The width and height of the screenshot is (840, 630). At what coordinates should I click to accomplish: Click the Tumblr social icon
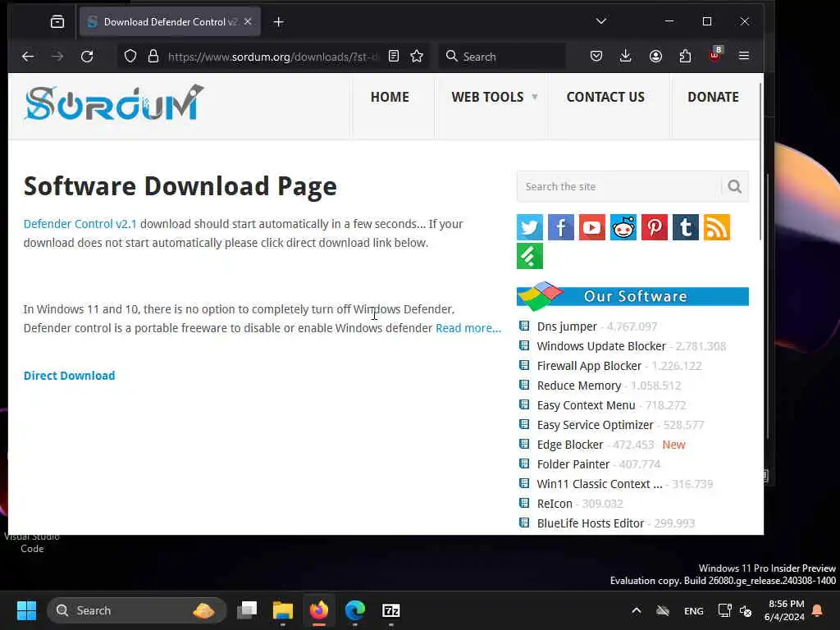pyautogui.click(x=685, y=228)
